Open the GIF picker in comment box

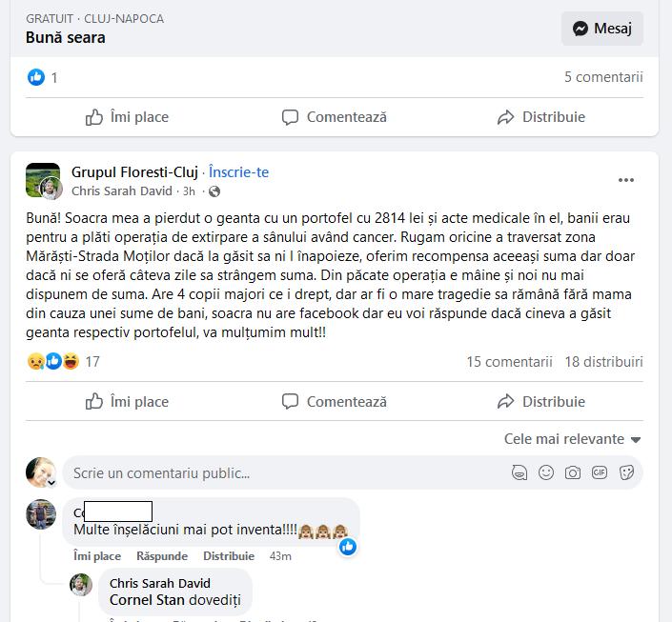600,472
